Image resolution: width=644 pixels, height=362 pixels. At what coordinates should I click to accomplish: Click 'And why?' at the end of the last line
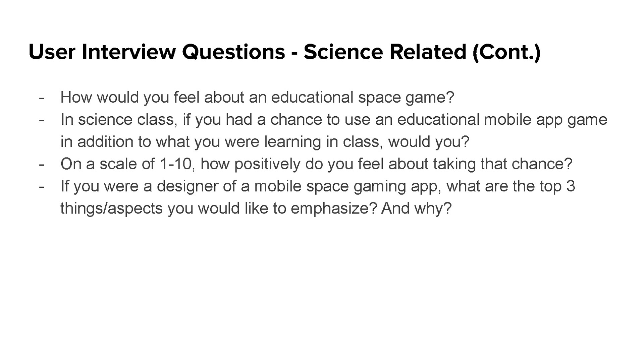point(417,208)
